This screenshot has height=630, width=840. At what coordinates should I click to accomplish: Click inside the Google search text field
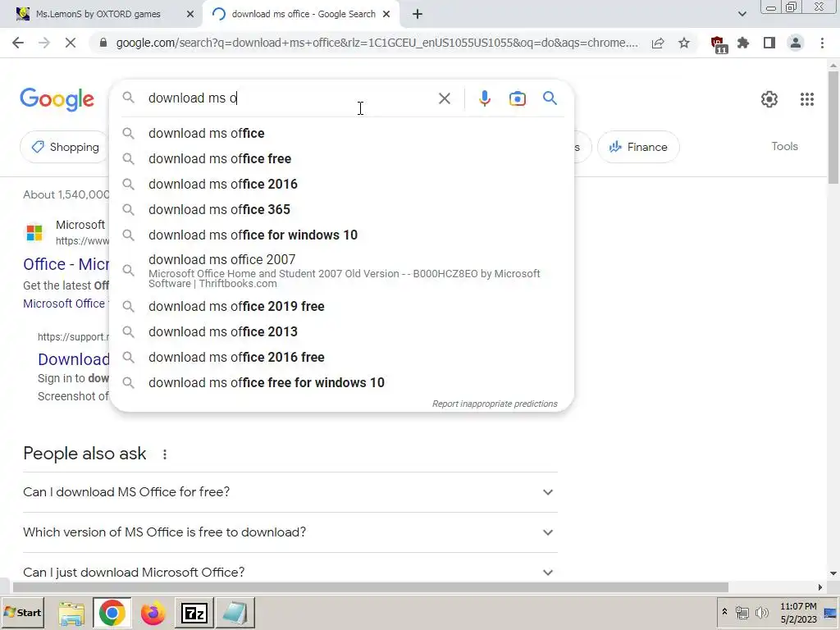tap(290, 98)
